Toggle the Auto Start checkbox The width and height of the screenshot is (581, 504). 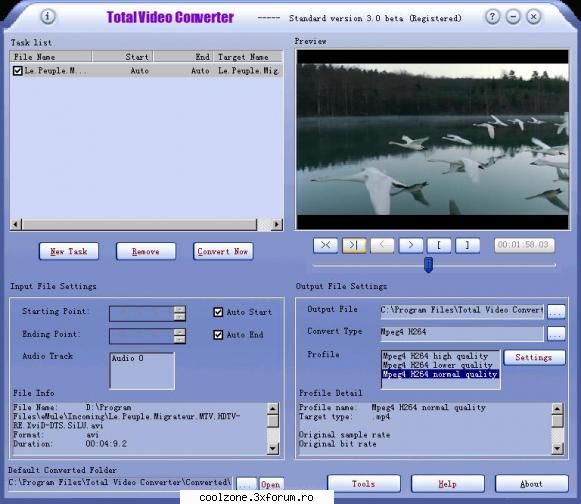(x=218, y=312)
